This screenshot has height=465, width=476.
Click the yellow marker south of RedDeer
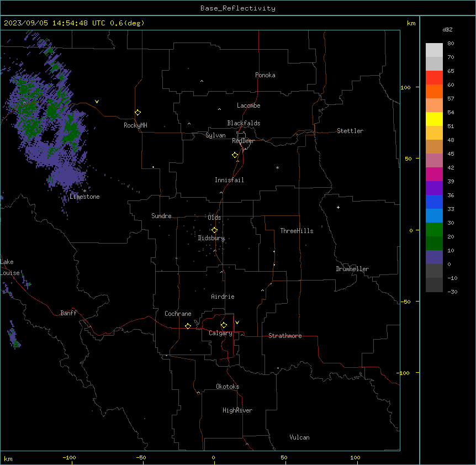[x=235, y=155]
